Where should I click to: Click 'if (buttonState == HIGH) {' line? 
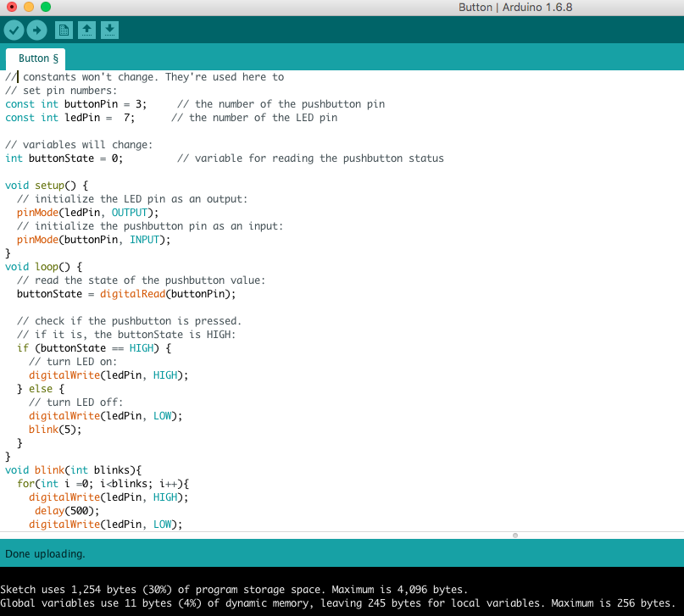pyautogui.click(x=94, y=348)
